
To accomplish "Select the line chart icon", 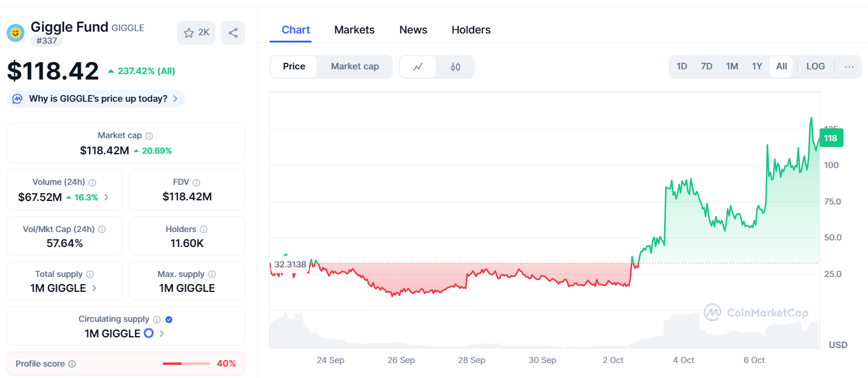I will coord(418,67).
